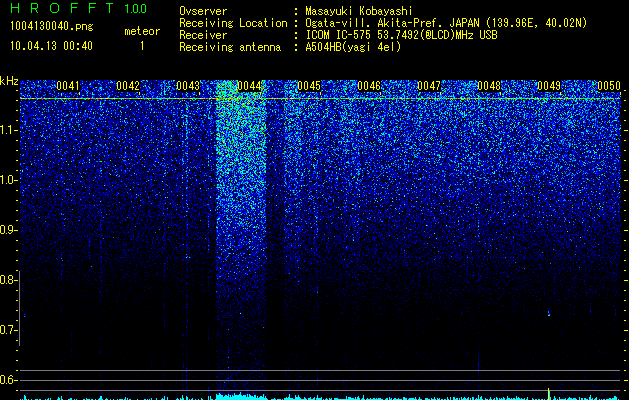Click the kHz axis unit label

point(9,81)
